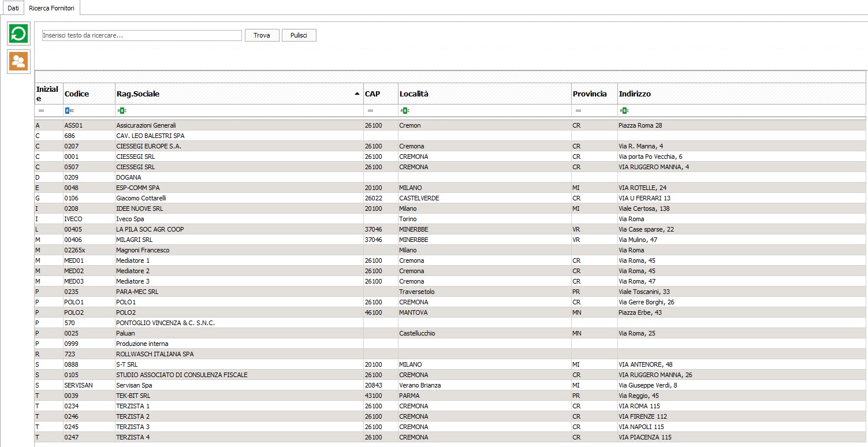This screenshot has width=868, height=447.
Task: Click the Località filter row cell
Action: (485, 110)
